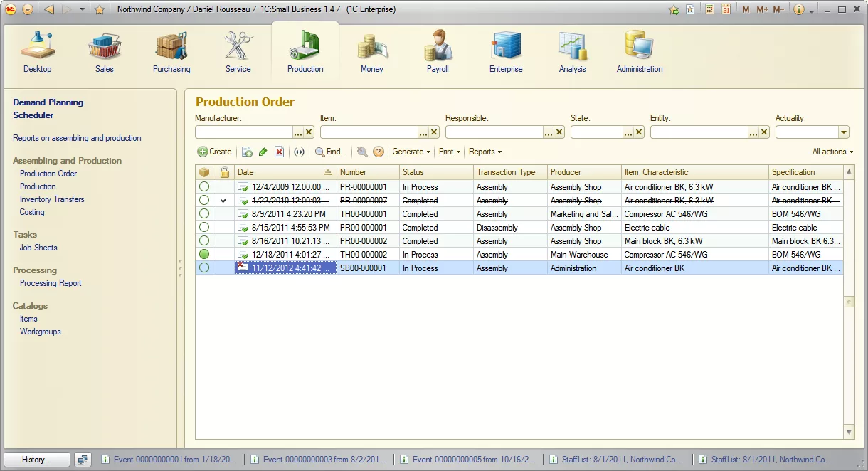The width and height of the screenshot is (868, 471).
Task: Clear the Responsible filter field
Action: coord(559,132)
